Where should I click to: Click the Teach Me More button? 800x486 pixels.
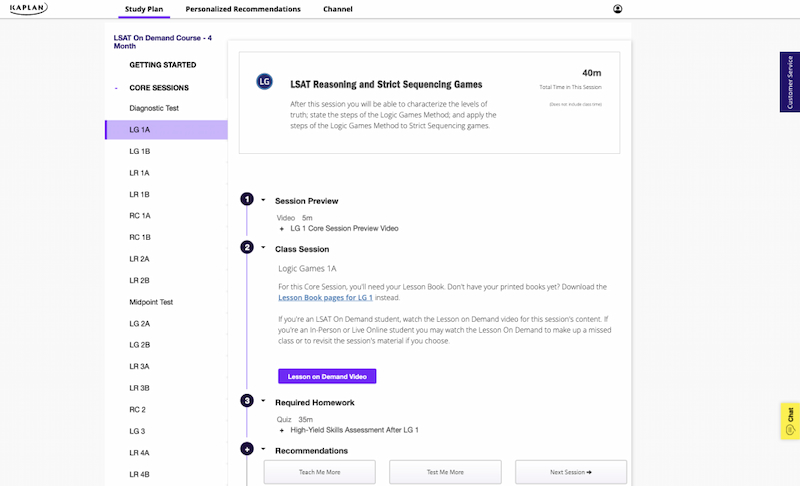point(319,472)
